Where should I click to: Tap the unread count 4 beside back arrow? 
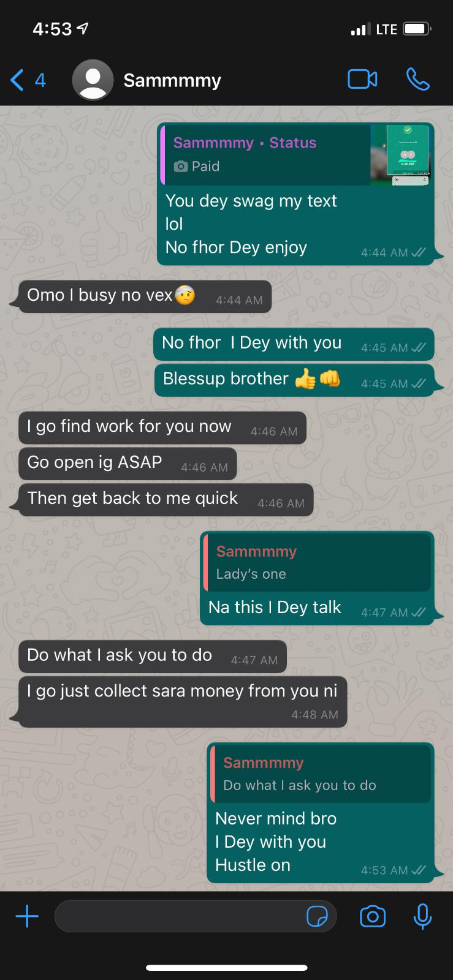(x=40, y=80)
